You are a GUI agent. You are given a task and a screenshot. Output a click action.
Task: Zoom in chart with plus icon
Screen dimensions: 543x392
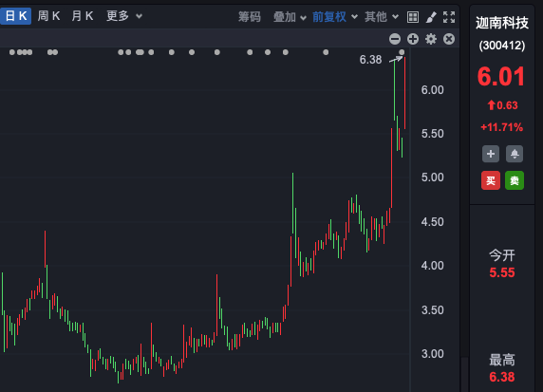[413, 39]
